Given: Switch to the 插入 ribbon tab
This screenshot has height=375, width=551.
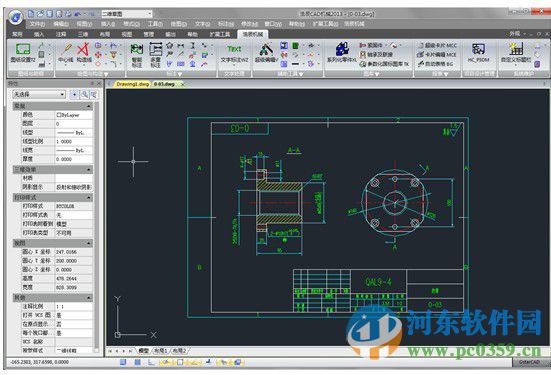Looking at the screenshot, I should pos(39,34).
